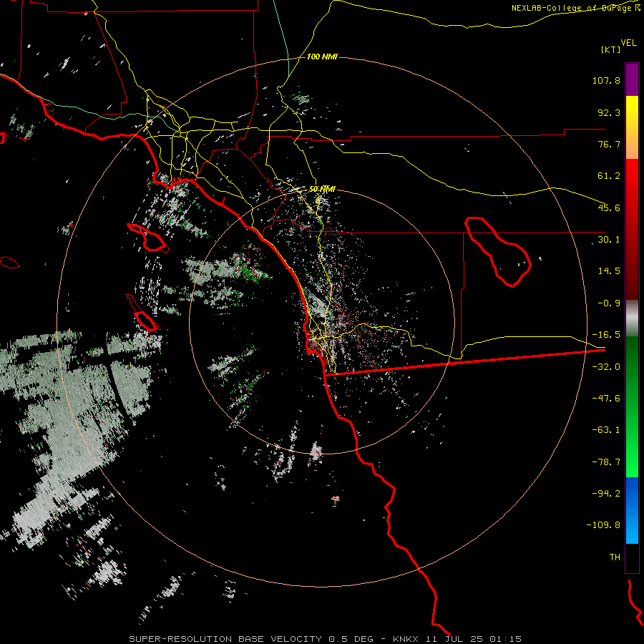Click the 76.7 velocity scale value
Screen dimensions: 644x644
(609, 144)
